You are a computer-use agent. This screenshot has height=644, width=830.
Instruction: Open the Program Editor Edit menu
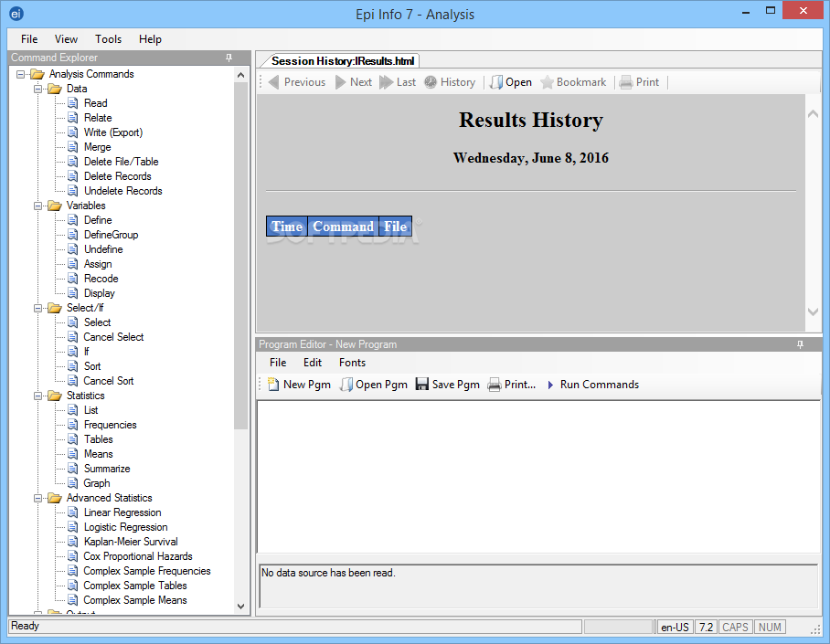pos(313,363)
